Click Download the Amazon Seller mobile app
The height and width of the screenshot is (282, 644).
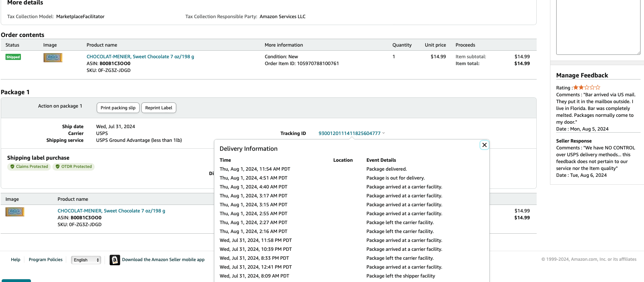(x=163, y=259)
